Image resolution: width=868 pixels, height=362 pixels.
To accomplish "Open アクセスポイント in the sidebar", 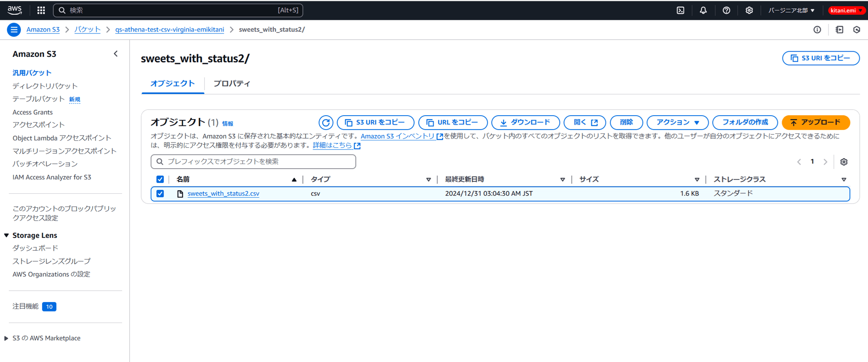I will click(39, 125).
